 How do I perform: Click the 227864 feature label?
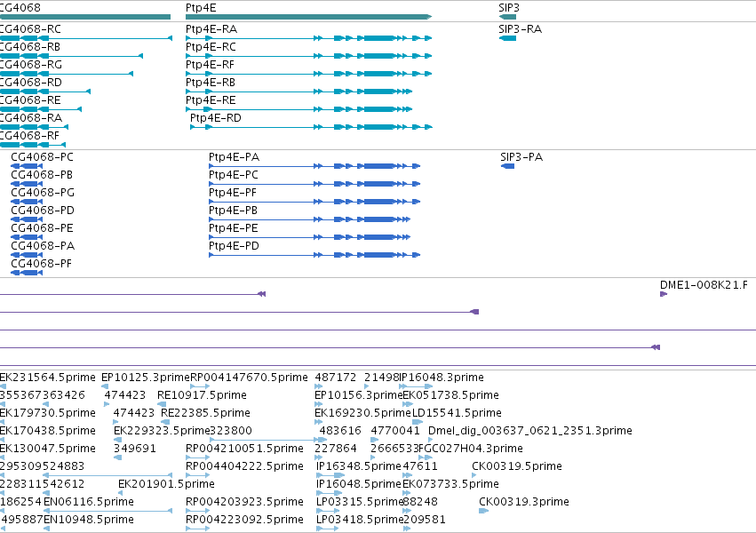[336, 449]
